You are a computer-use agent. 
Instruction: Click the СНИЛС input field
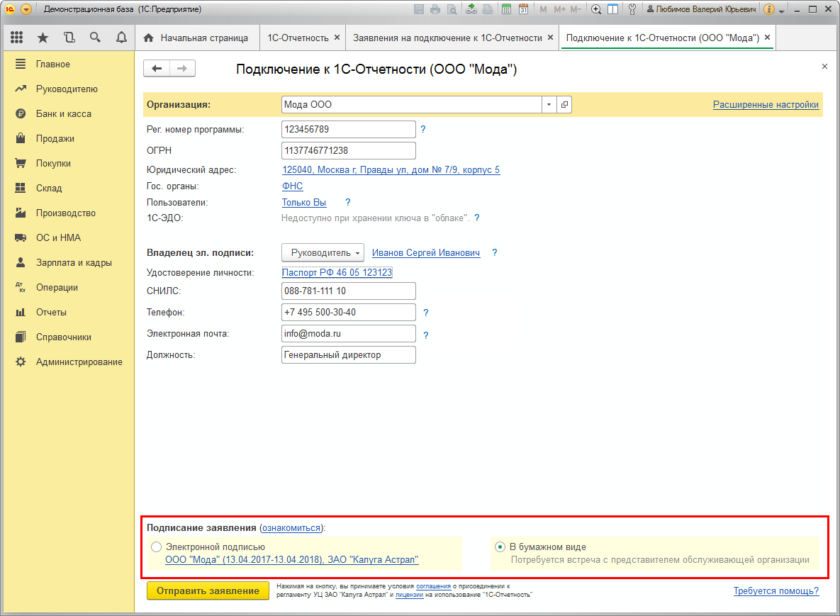coord(349,291)
